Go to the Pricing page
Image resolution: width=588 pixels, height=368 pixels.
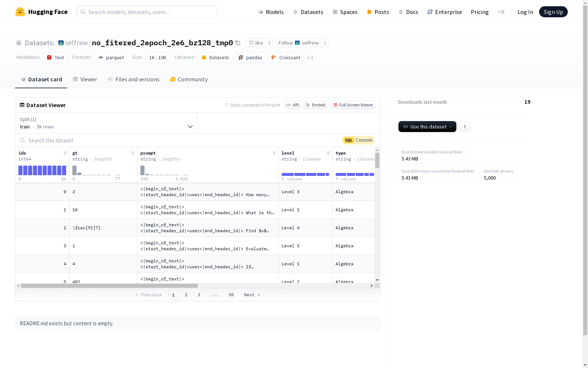pos(480,12)
